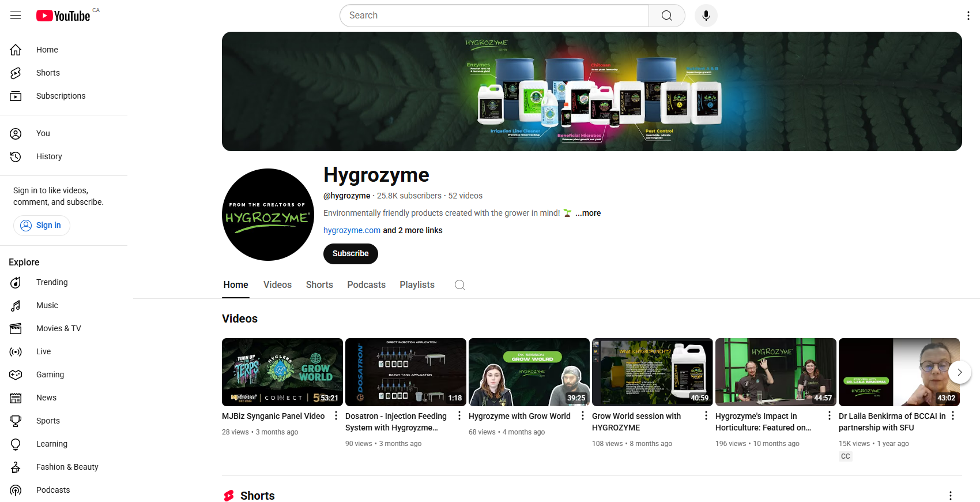This screenshot has width=980, height=502.
Task: Play the Dosatron 1:18 video thumbnail
Action: pos(406,372)
